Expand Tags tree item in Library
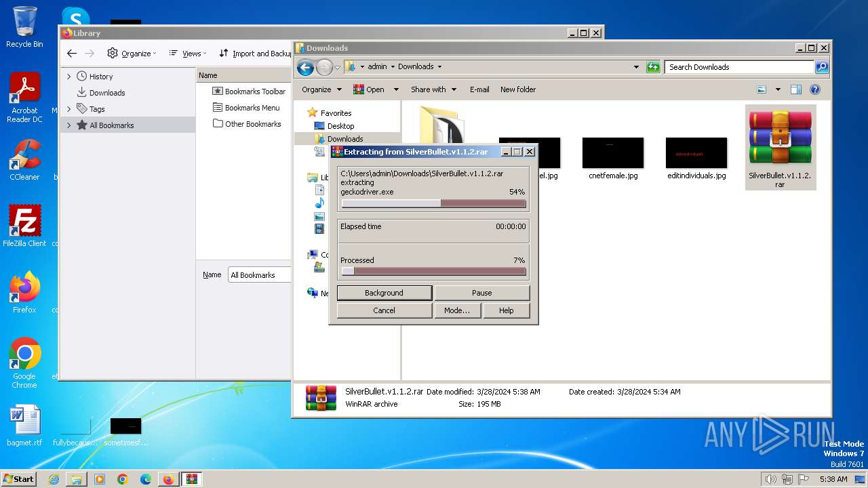The width and height of the screenshot is (868, 488). tap(68, 109)
